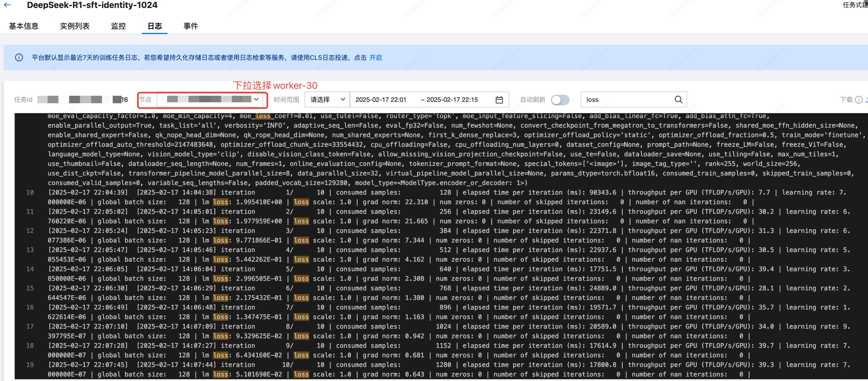Toggle the 自动刷新 auto refresh switch
This screenshot has width=868, height=381.
[x=560, y=100]
